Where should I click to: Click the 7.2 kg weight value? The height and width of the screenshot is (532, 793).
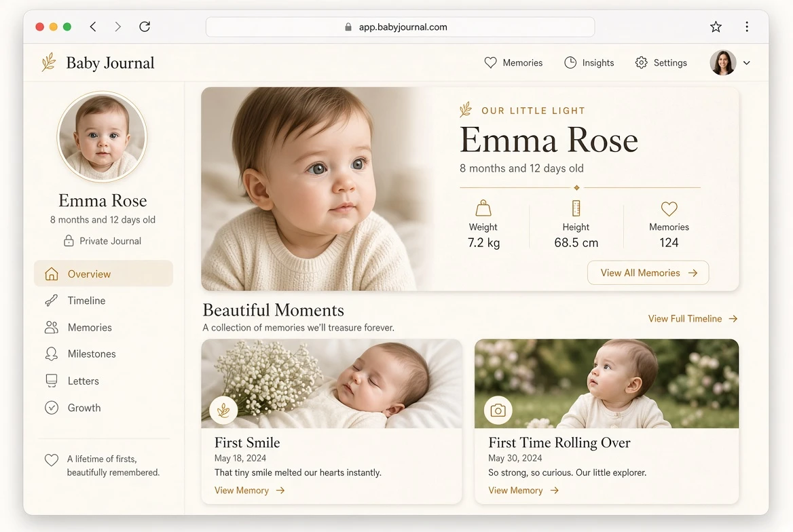tap(483, 243)
